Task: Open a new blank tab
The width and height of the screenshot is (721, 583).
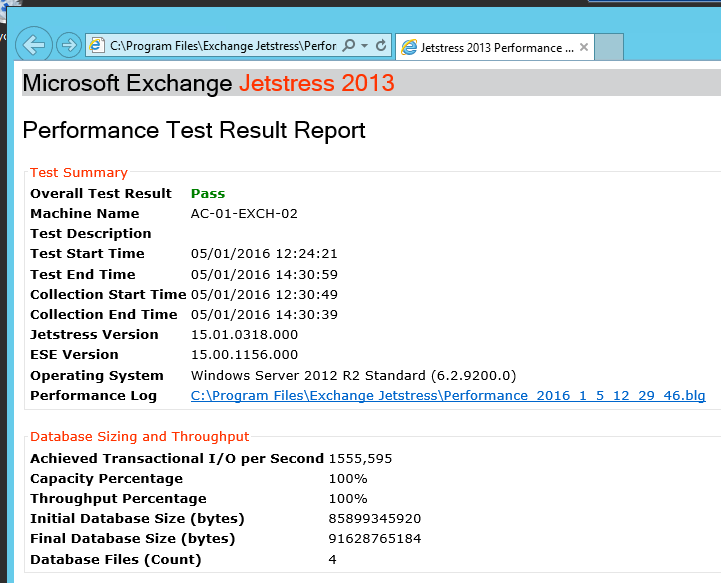Action: tap(609, 47)
